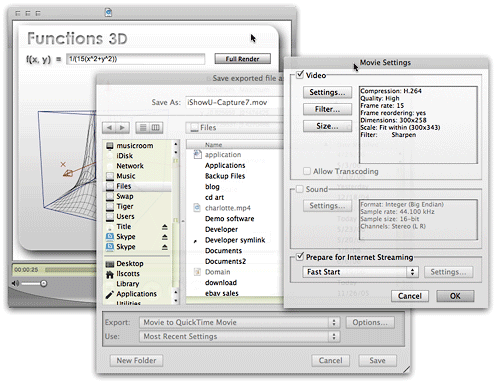Go back with the left arrow button
Viewport: 495px width, 385px height.
click(109, 128)
